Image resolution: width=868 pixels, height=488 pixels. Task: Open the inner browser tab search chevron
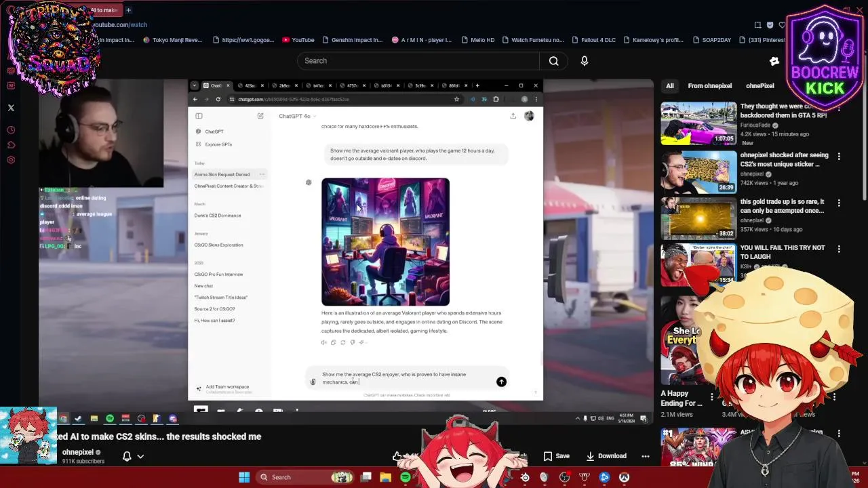[x=195, y=85]
